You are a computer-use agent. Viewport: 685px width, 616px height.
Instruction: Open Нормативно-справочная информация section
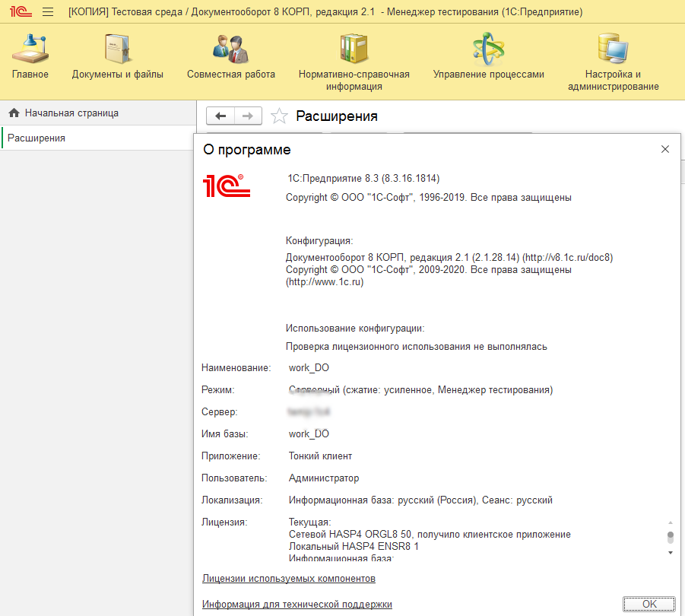(354, 62)
